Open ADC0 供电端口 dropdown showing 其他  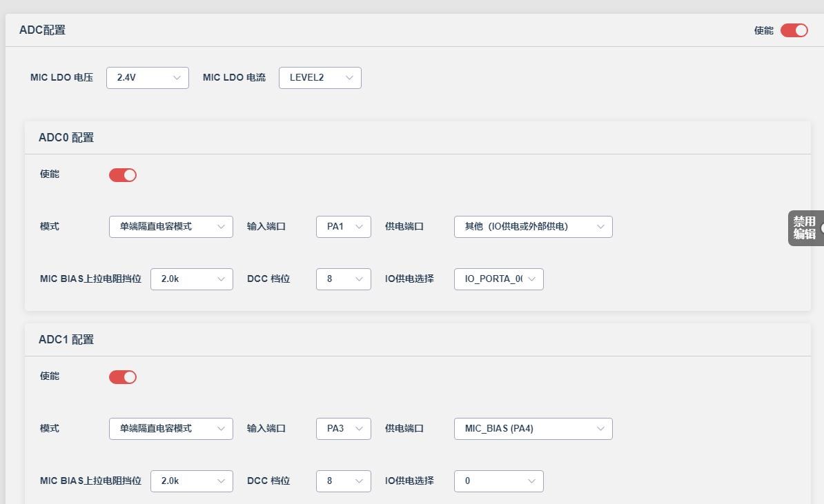[533, 227]
